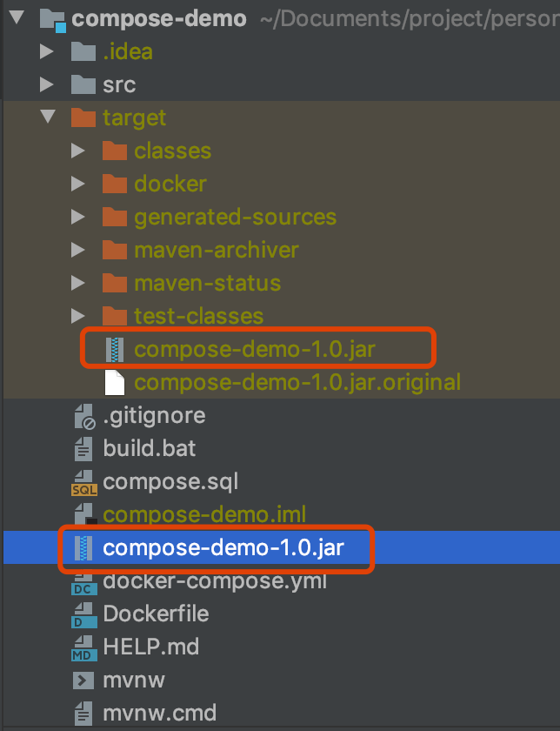Select the build.bat file

click(149, 448)
